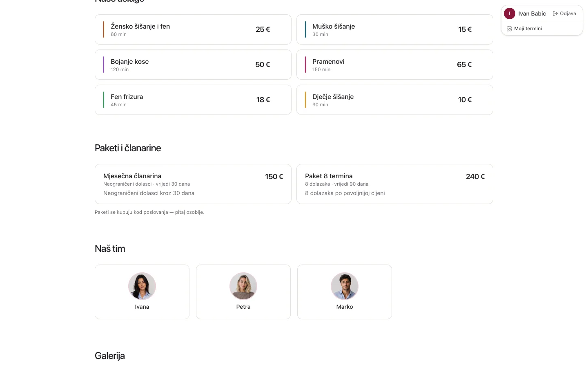Image resolution: width=588 pixels, height=368 pixels.
Task: Select the Pramenovi service card
Action: click(395, 65)
